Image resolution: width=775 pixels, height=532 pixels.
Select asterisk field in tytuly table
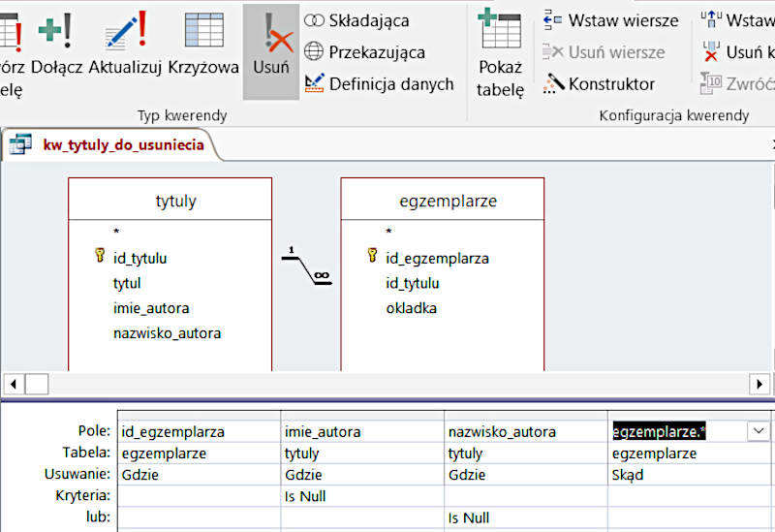116,232
